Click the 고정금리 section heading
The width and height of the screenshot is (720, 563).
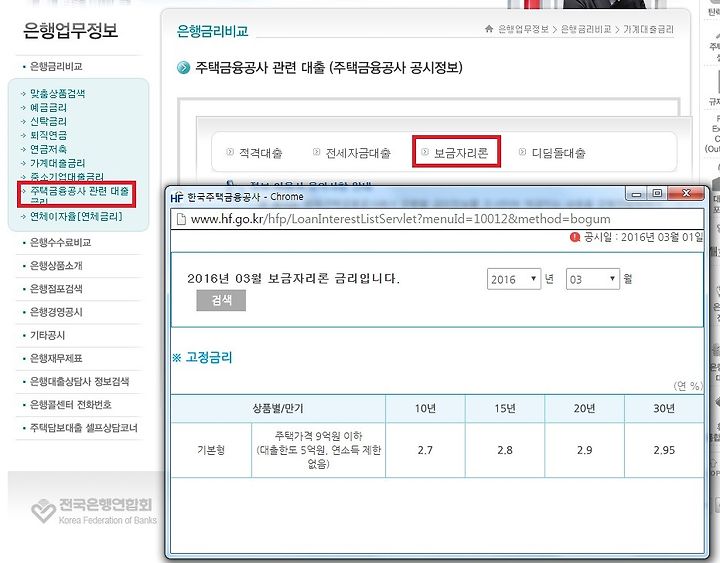pyautogui.click(x=209, y=357)
